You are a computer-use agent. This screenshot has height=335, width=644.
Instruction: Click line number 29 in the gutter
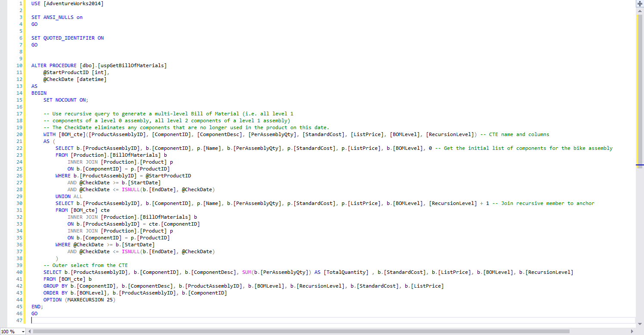(19, 196)
